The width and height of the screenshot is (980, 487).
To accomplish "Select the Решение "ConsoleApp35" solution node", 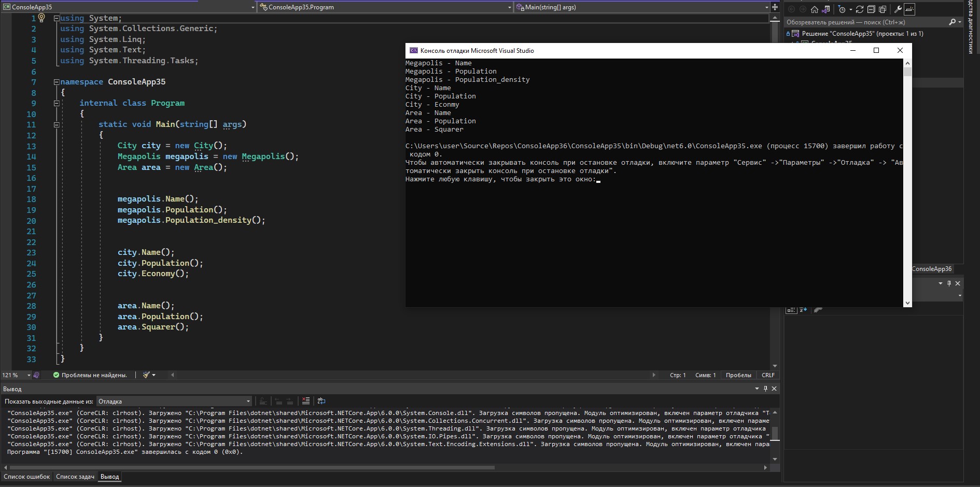I will tap(862, 34).
